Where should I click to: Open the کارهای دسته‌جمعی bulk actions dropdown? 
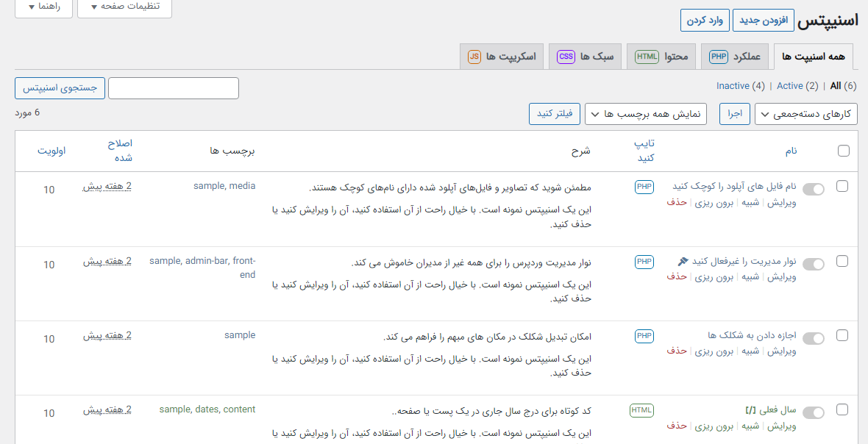pos(806,114)
